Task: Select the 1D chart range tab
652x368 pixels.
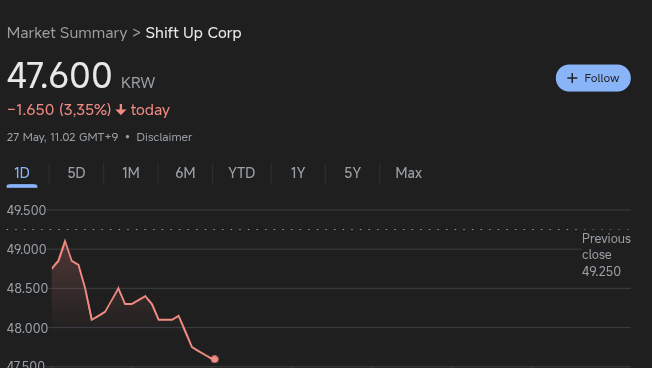Action: [x=22, y=173]
